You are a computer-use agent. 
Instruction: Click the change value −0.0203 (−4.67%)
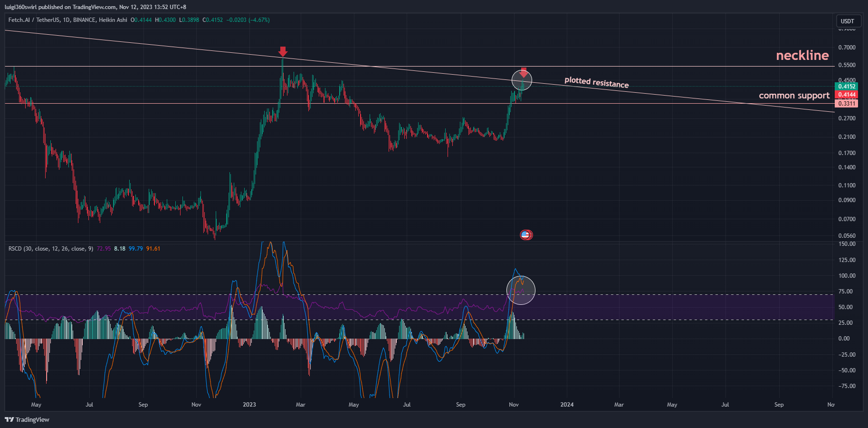pos(248,20)
